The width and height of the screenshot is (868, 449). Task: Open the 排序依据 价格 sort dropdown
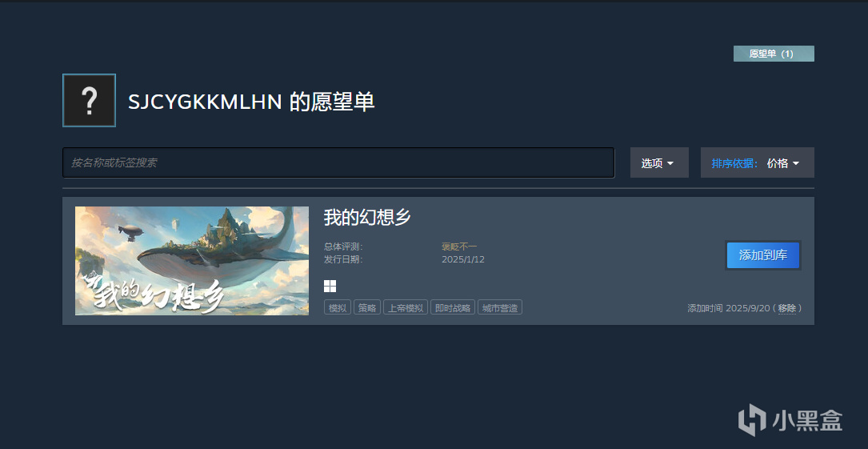758,162
